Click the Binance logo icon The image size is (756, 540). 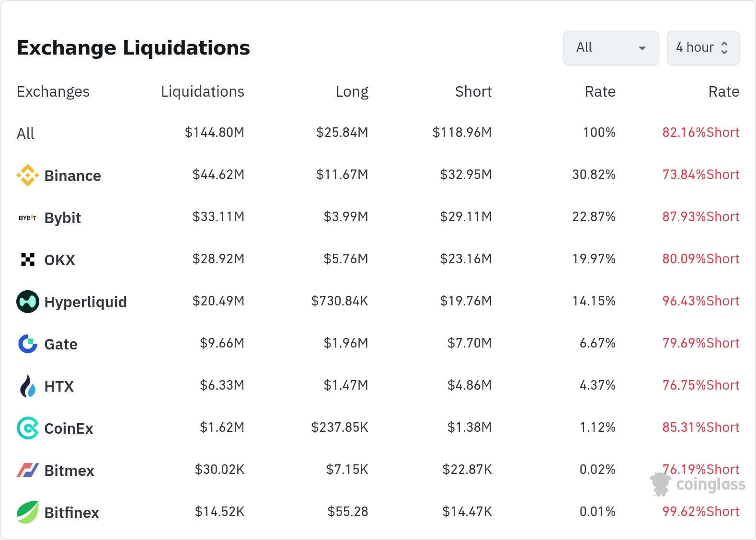(x=28, y=175)
